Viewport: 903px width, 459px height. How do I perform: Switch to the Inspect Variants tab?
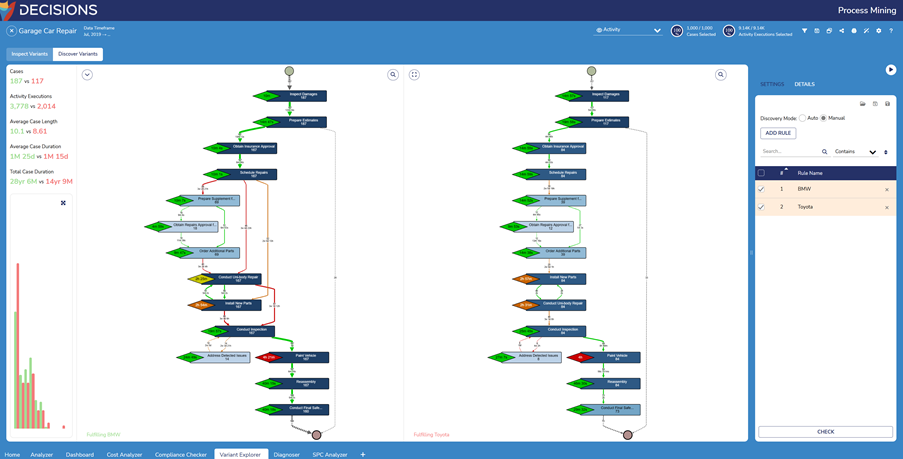coord(29,54)
